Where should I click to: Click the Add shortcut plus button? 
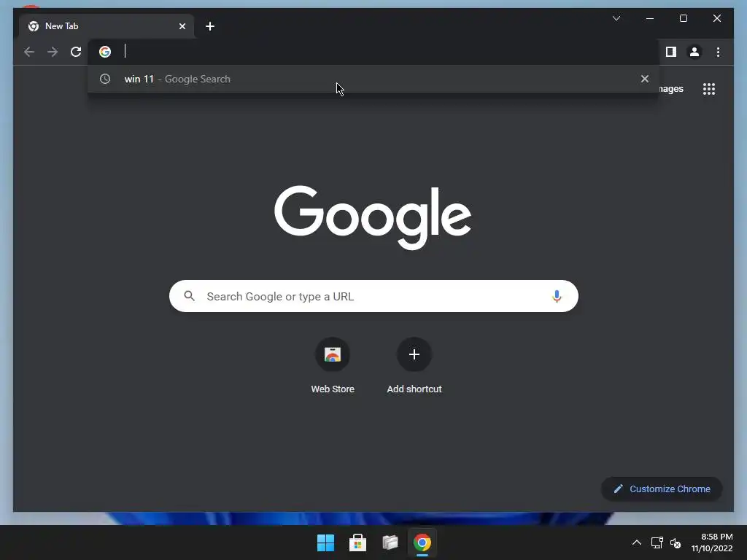(414, 354)
